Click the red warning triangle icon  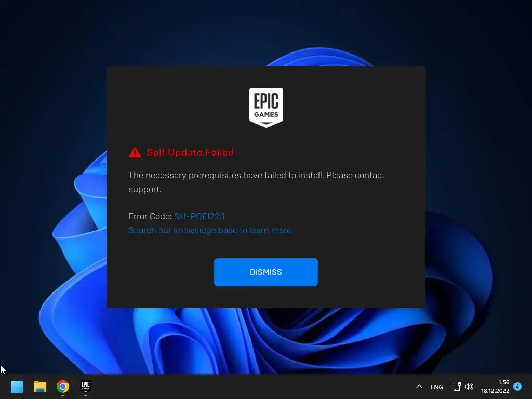tap(135, 152)
